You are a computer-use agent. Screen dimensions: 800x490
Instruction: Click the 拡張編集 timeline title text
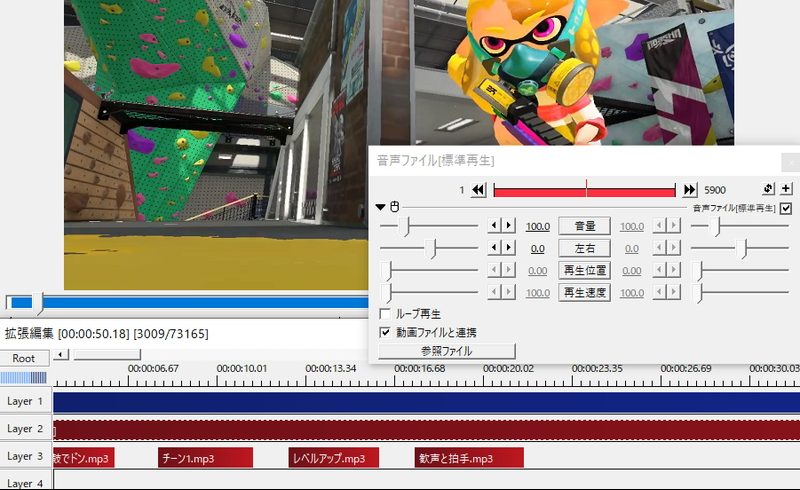click(x=29, y=334)
